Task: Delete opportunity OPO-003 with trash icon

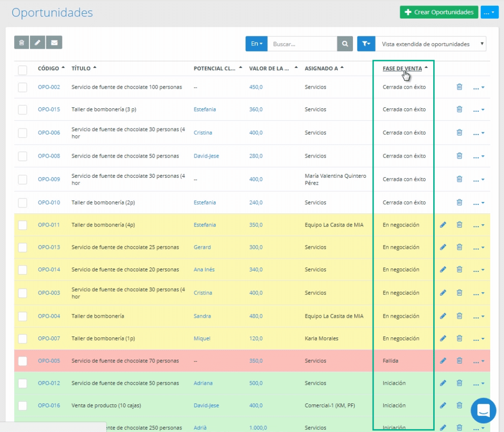Action: [x=459, y=293]
